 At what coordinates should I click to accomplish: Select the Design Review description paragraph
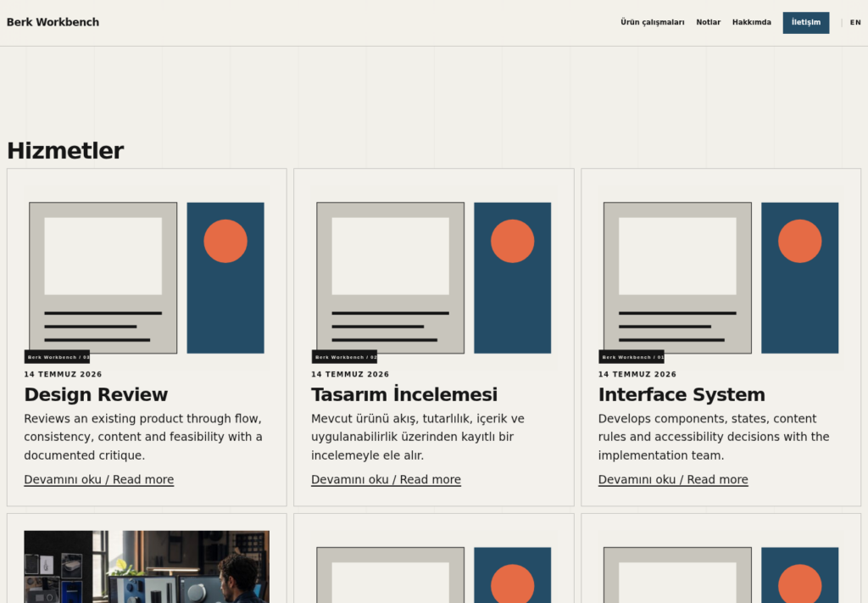point(143,437)
